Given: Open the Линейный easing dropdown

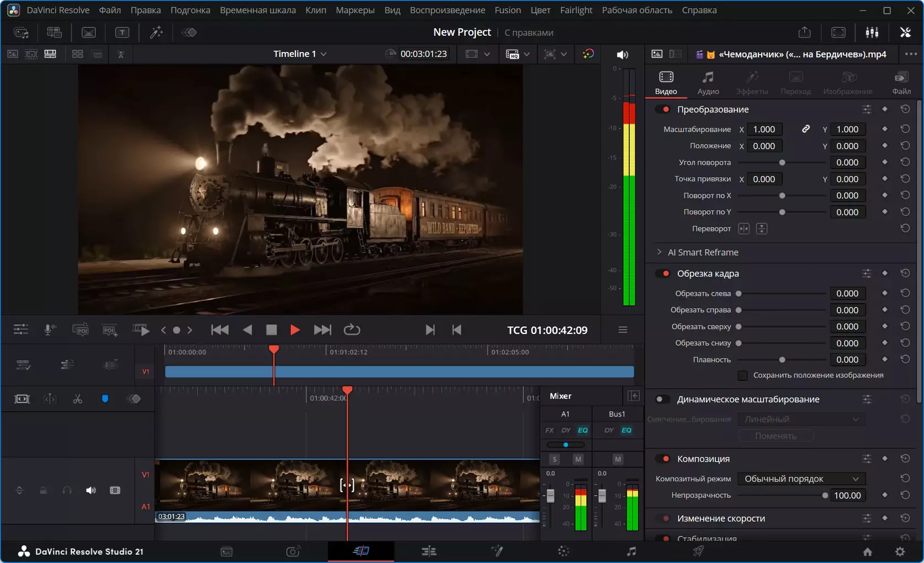Looking at the screenshot, I should [801, 419].
